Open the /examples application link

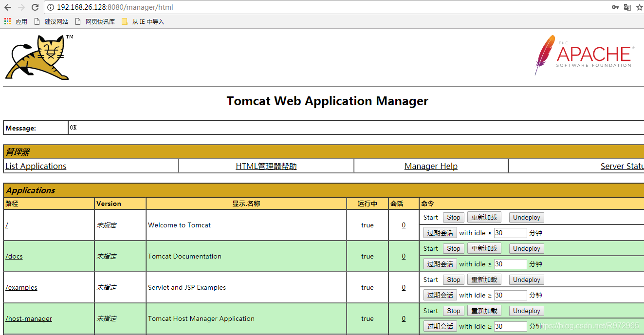point(21,287)
